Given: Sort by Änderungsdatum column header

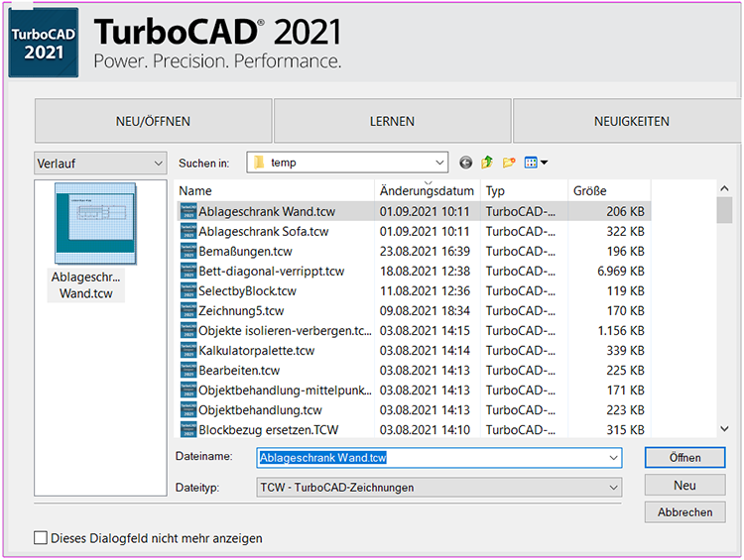Looking at the screenshot, I should [x=427, y=191].
